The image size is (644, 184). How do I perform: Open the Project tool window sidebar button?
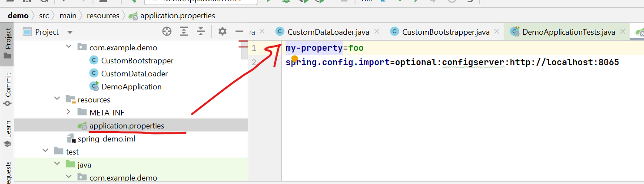pyautogui.click(x=7, y=44)
